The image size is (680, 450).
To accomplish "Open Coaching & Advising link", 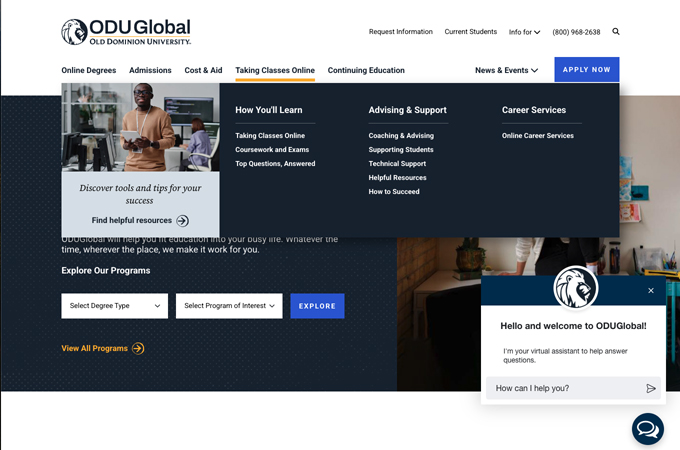I will point(401,136).
